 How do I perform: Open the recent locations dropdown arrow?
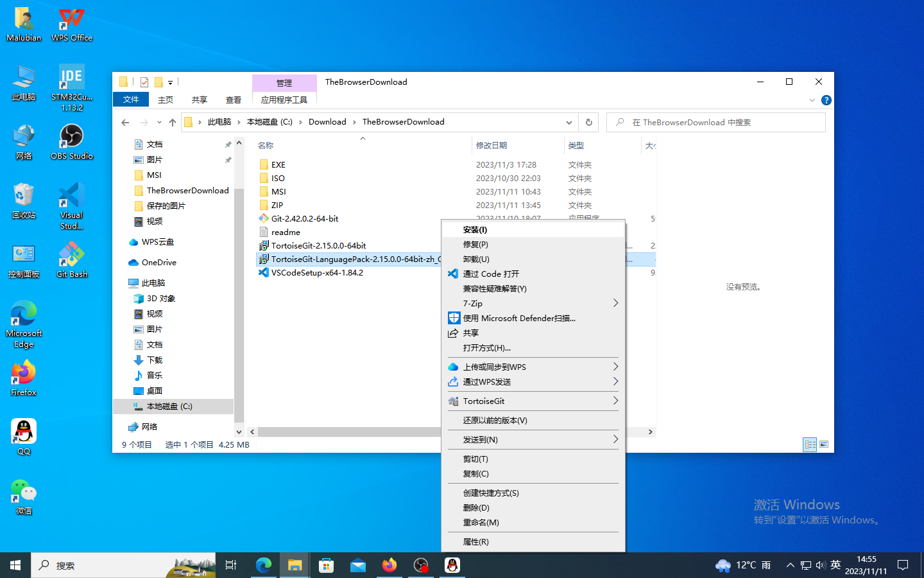[159, 122]
